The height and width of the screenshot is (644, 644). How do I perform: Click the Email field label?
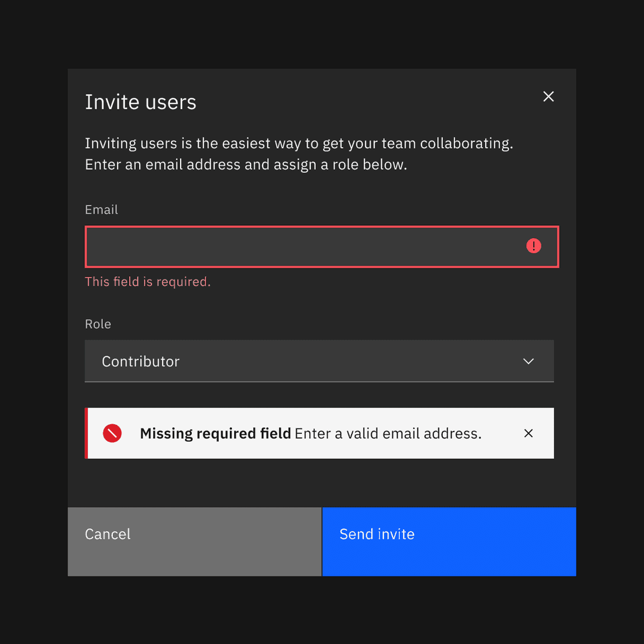[x=101, y=210]
